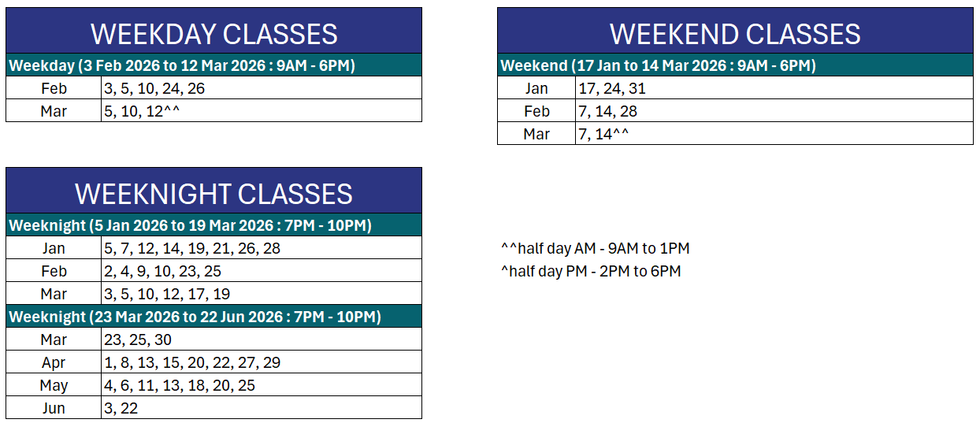Image resolution: width=980 pixels, height=423 pixels.
Task: Select the Weekday 3 Feb to 12 Mar subheader
Action: coord(182,65)
